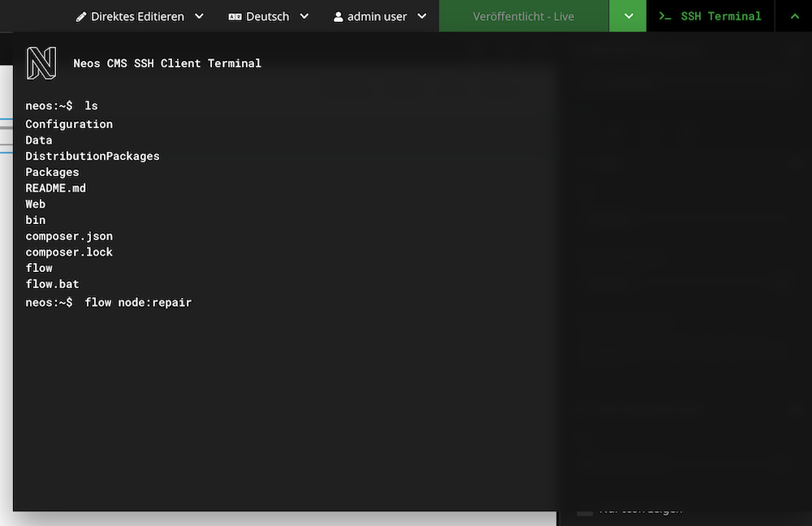812x526 pixels.
Task: Expand the Deutsch dropdown chevron
Action: (304, 16)
